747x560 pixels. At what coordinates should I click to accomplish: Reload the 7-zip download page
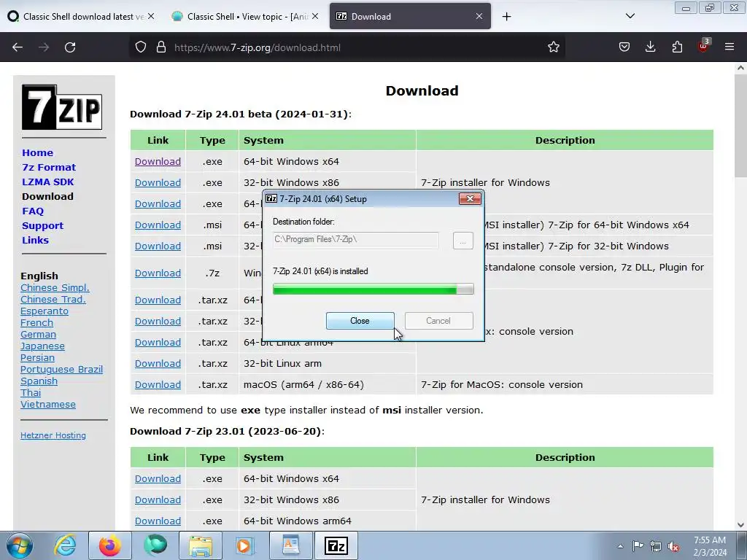[70, 47]
